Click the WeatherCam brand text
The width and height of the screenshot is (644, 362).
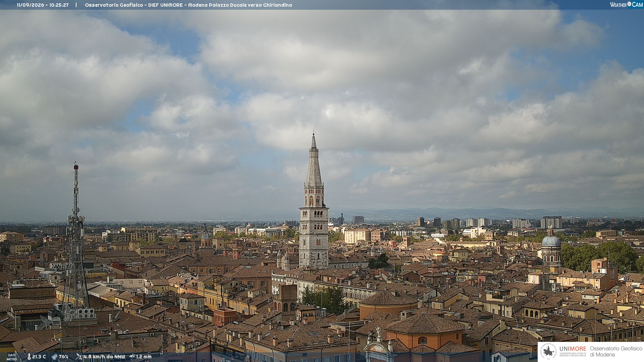click(x=627, y=4)
